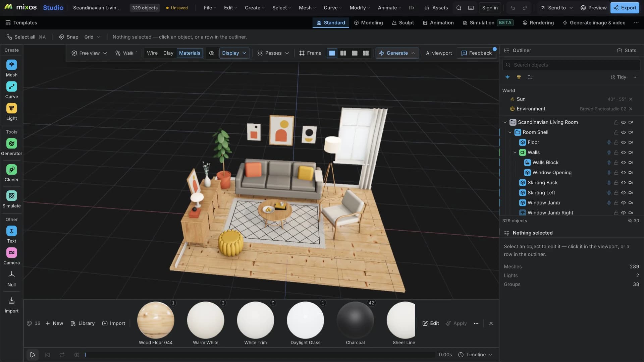This screenshot has height=362, width=644.
Task: Click the search icon in top bar
Action: tap(459, 8)
